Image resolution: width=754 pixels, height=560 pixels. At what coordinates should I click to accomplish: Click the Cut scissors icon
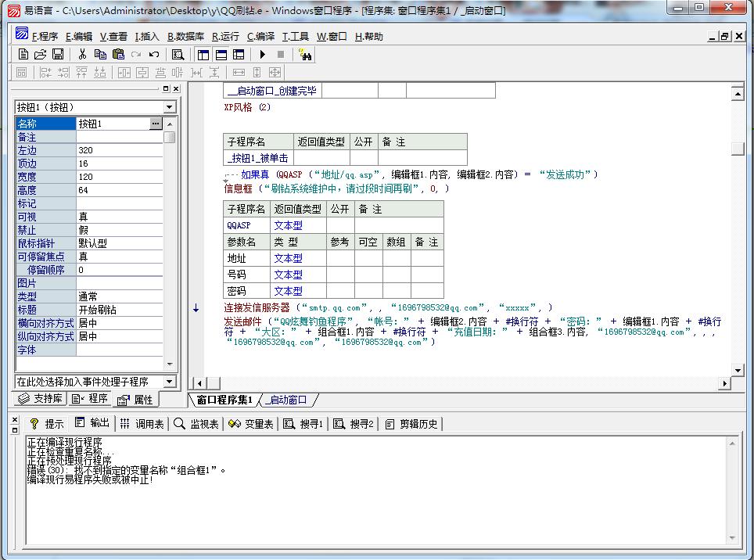click(x=81, y=55)
